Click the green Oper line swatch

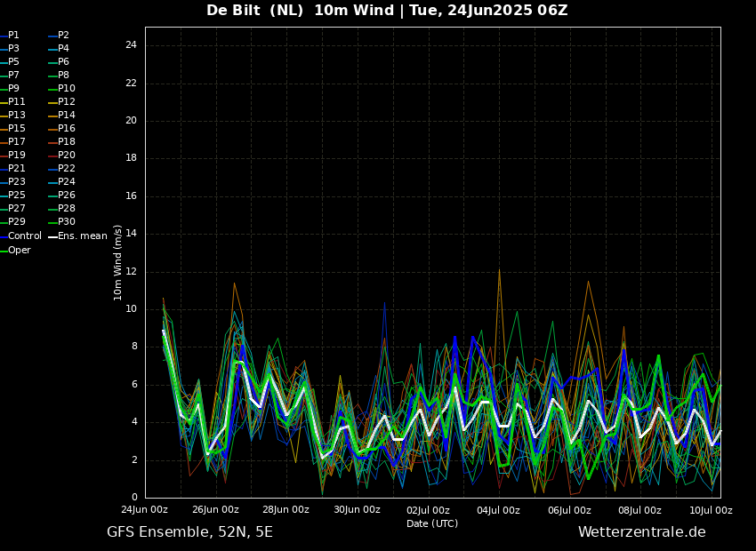pyautogui.click(x=4, y=251)
